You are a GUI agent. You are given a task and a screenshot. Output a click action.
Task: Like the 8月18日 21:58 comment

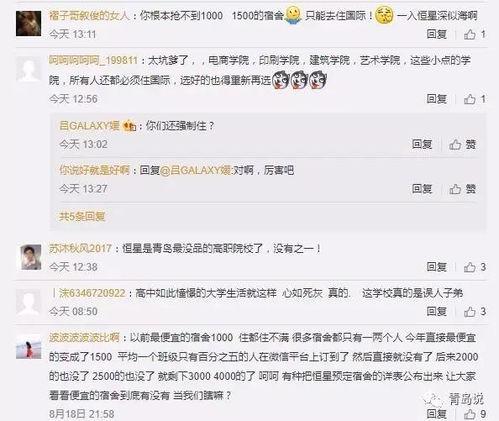(475, 414)
